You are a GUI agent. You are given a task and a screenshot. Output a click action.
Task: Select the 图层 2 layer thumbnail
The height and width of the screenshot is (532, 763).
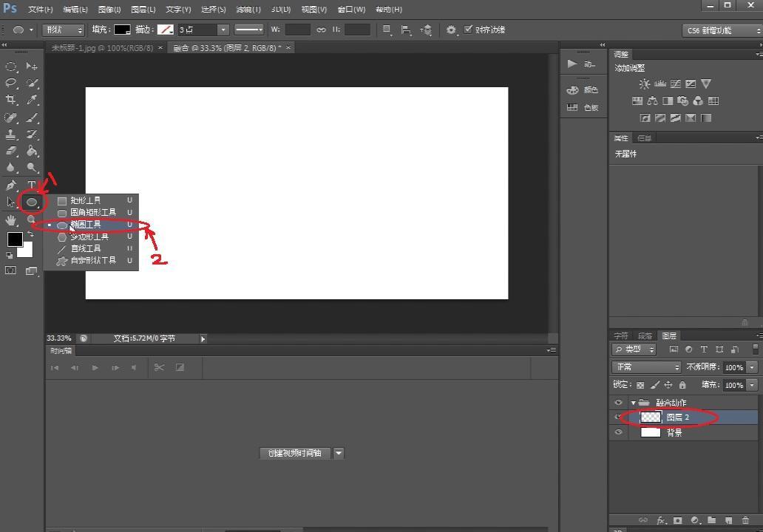tap(651, 417)
